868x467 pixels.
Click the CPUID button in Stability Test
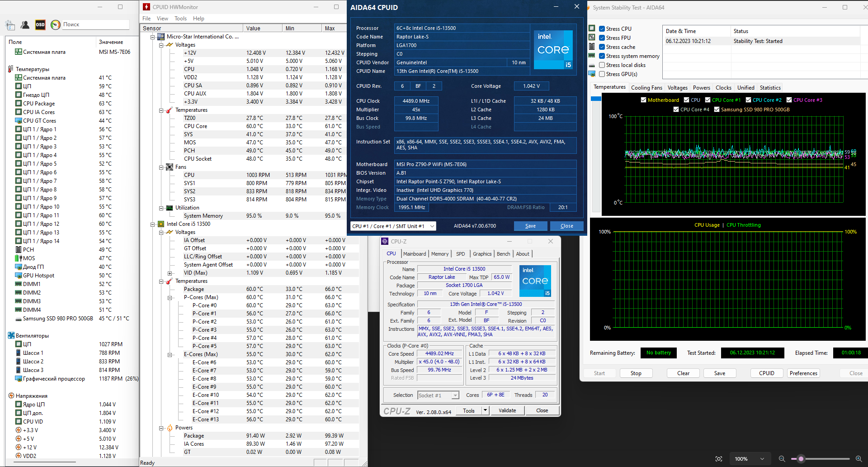(767, 373)
